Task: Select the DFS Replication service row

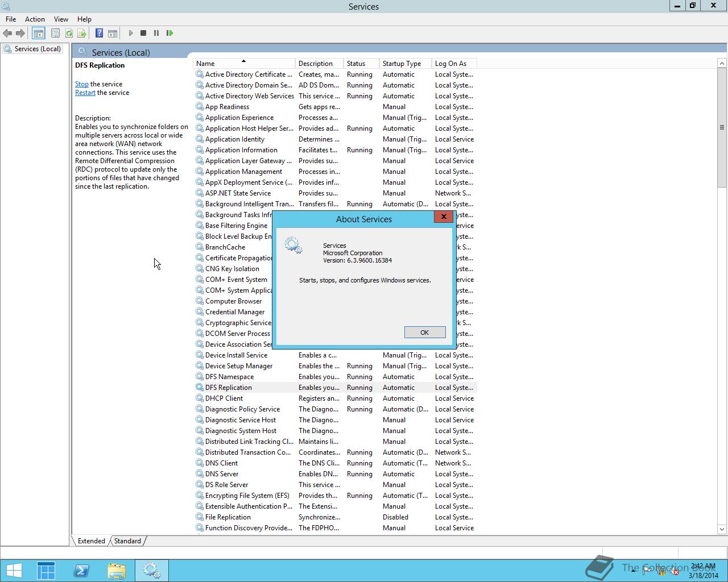Action: [x=335, y=388]
